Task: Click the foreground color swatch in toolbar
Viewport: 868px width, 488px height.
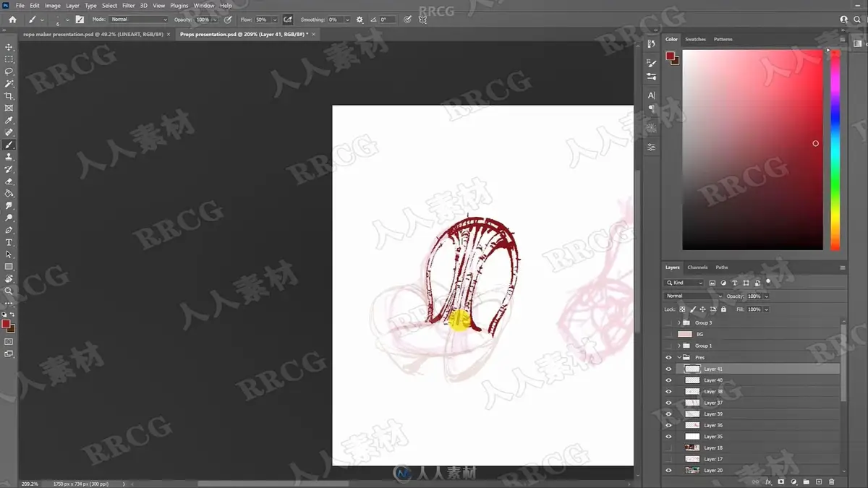Action: point(6,325)
